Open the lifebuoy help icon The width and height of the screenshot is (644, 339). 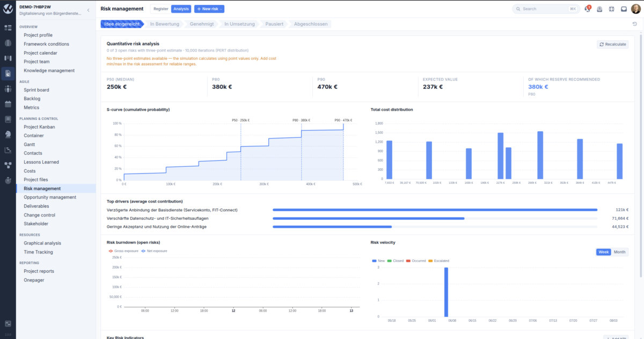click(x=612, y=9)
